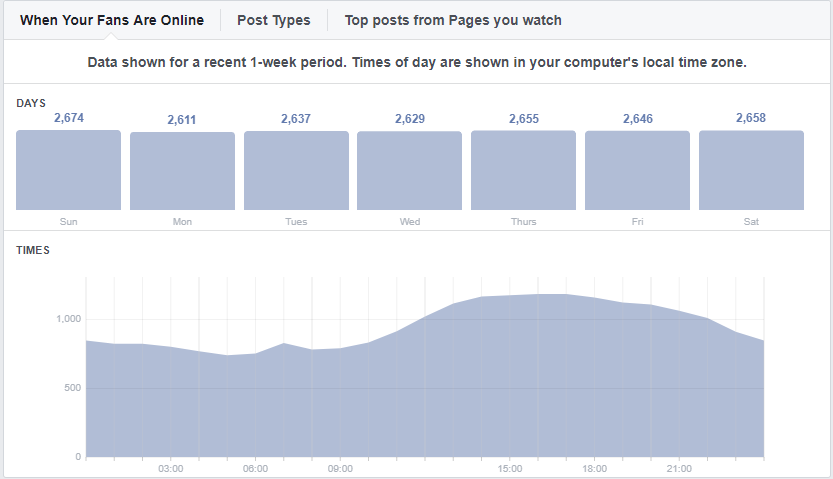Click the Tues day label
The height and width of the screenshot is (479, 833).
click(296, 221)
